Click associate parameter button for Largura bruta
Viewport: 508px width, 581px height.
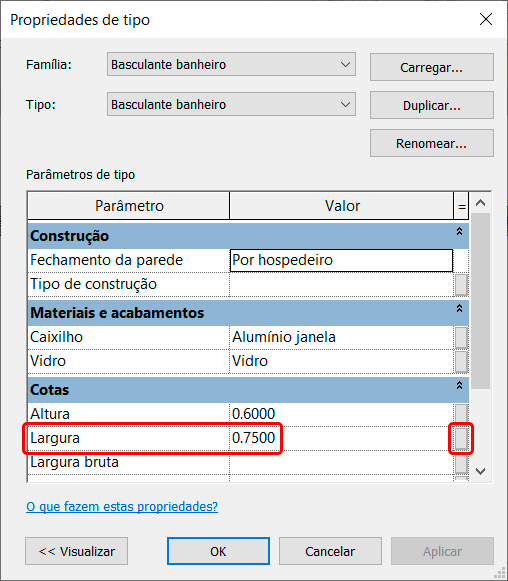[x=461, y=463]
